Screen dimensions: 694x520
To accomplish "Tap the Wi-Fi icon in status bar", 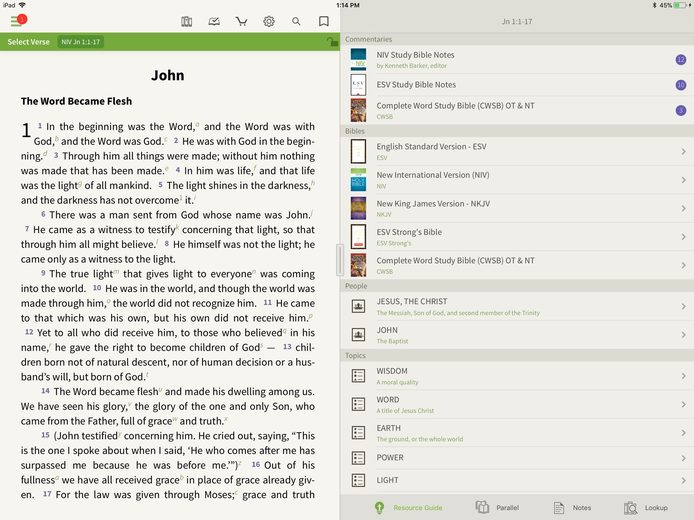I will pyautogui.click(x=22, y=5).
